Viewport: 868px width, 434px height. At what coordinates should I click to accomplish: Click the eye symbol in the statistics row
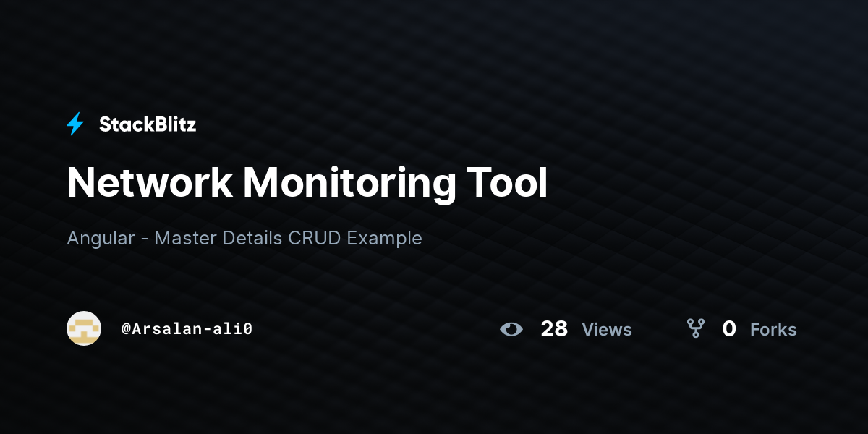click(512, 329)
